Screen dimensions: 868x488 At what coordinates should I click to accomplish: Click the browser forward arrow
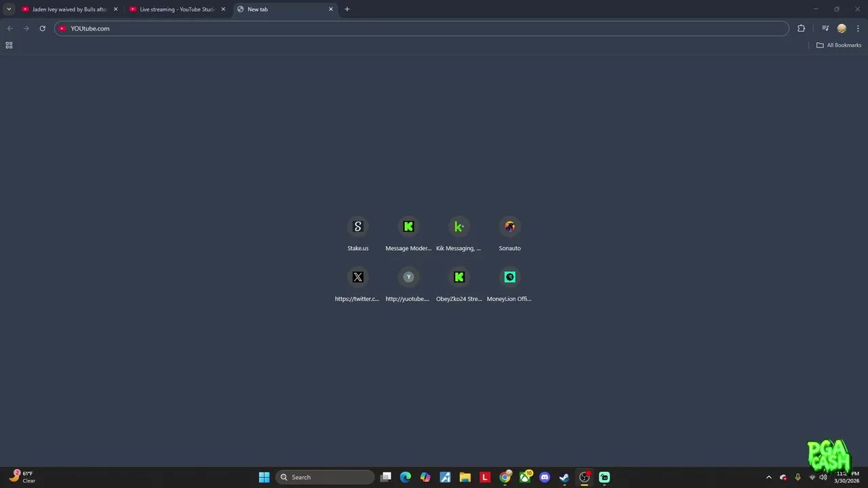click(x=26, y=28)
